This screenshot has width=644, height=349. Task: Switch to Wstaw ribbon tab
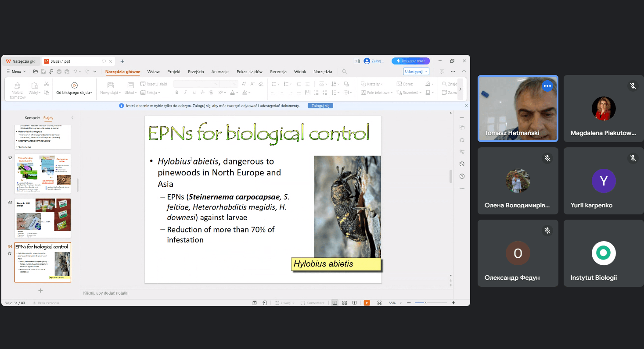pos(153,71)
